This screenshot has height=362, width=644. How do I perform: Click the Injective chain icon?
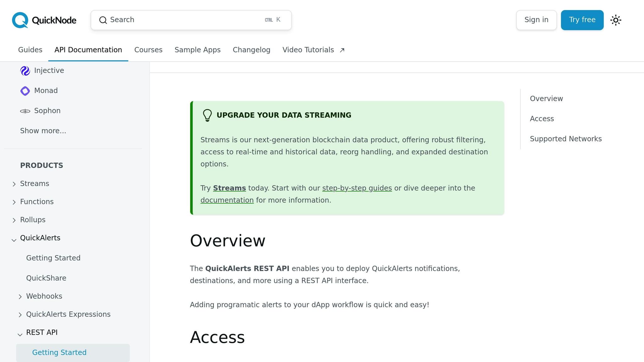pos(25,71)
